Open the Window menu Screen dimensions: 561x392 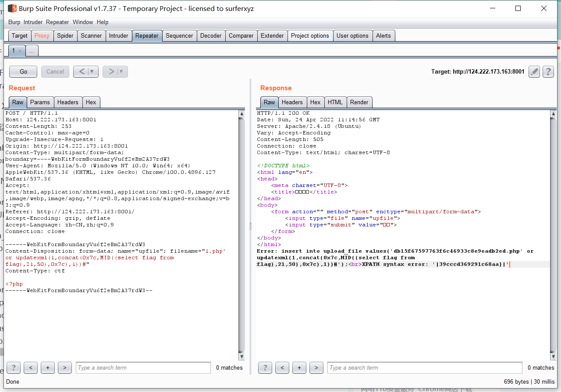pyautogui.click(x=83, y=22)
